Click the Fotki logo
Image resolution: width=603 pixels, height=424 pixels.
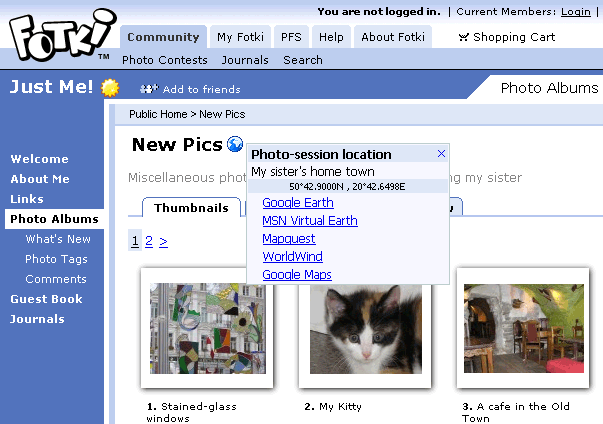pos(62,35)
